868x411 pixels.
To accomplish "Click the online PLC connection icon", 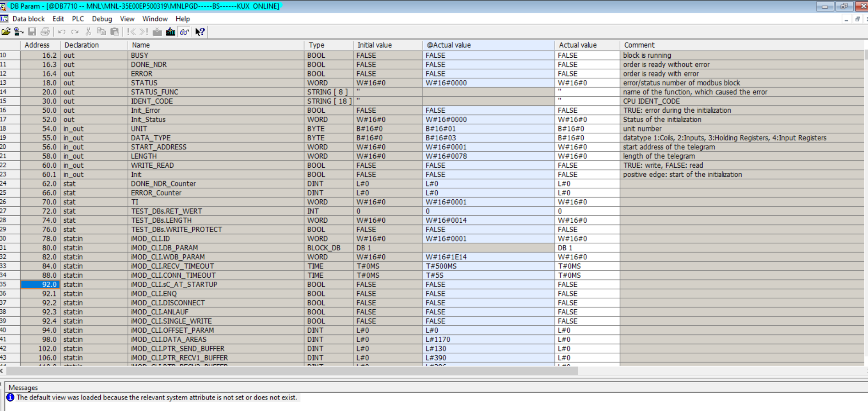I will point(19,32).
